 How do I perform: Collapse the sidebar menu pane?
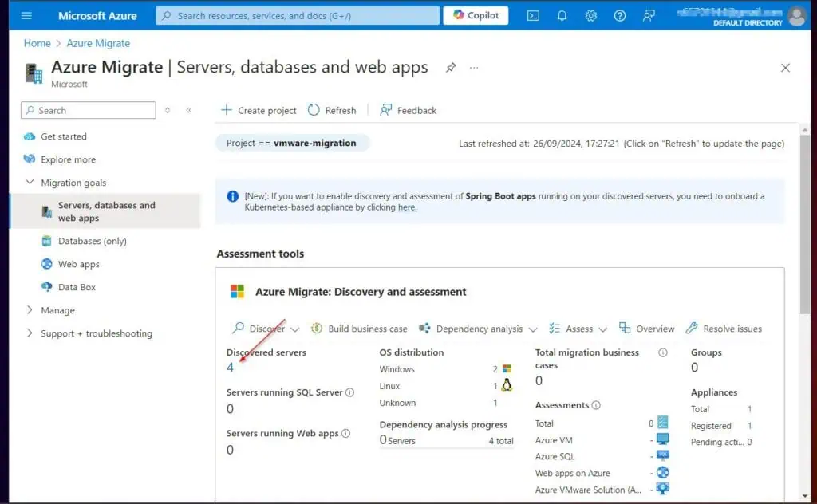pos(188,110)
